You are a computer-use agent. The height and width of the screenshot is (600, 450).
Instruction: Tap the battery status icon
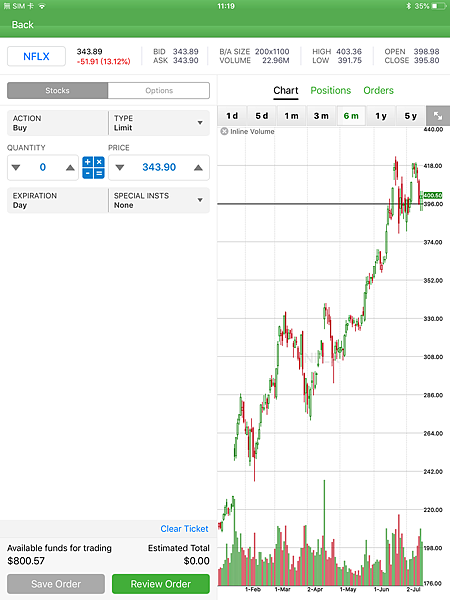pos(439,6)
